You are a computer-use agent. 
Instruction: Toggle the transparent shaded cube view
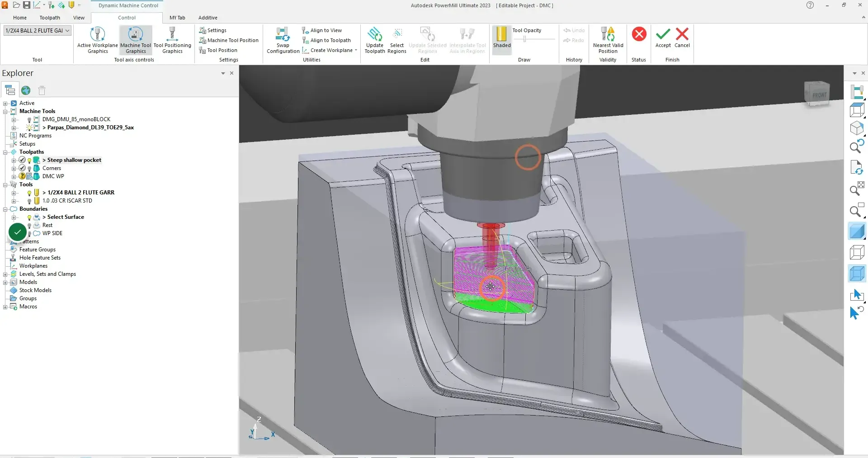pyautogui.click(x=857, y=274)
